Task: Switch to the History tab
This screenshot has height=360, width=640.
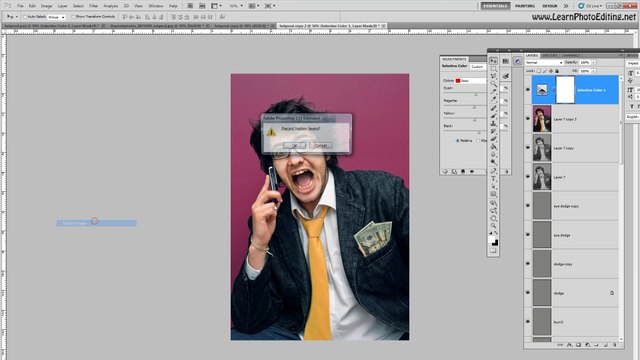Action: 549,55
